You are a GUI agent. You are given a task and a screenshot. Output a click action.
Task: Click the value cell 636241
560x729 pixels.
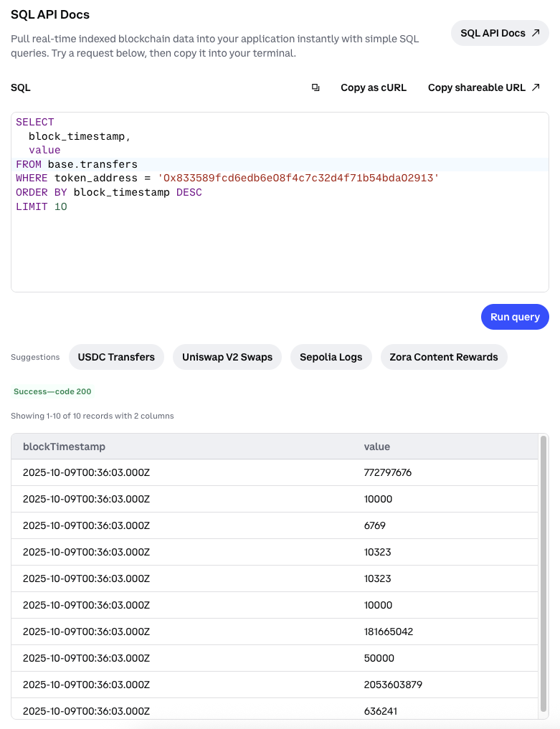(x=381, y=711)
